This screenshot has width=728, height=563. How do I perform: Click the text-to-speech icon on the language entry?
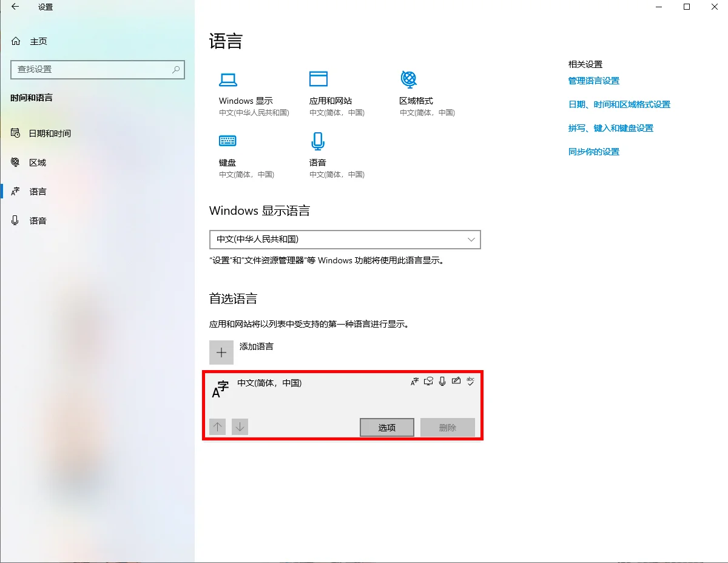[428, 381]
